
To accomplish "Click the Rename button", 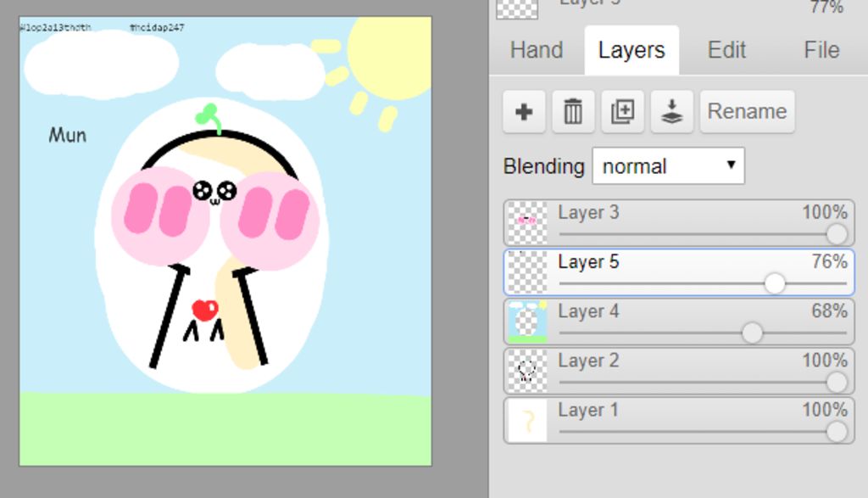I will point(747,111).
